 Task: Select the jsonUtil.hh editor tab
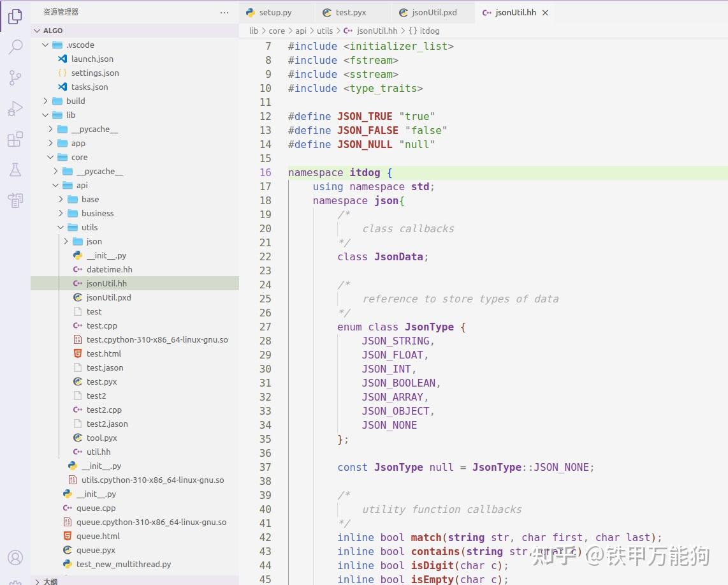tap(515, 13)
